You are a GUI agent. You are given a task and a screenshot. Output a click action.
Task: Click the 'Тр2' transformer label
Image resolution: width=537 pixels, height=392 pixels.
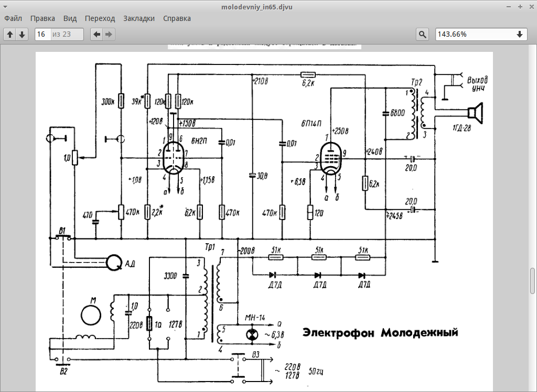(416, 82)
